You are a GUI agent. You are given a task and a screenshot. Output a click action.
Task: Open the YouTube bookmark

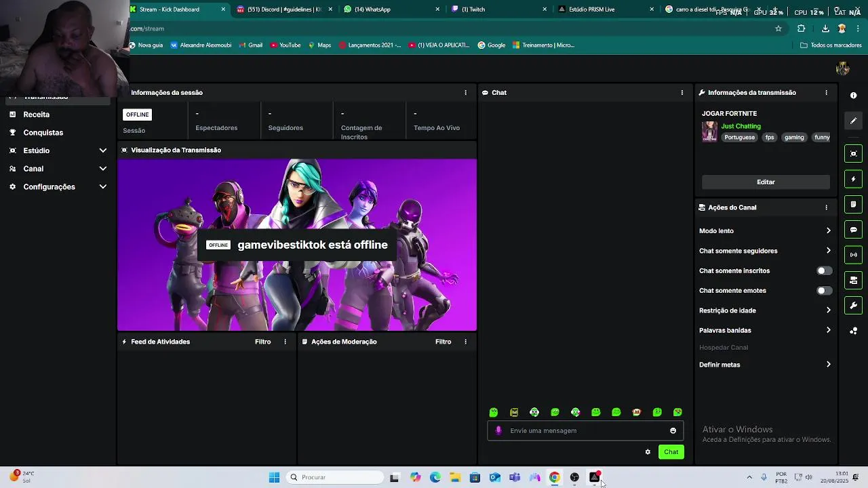pos(285,45)
